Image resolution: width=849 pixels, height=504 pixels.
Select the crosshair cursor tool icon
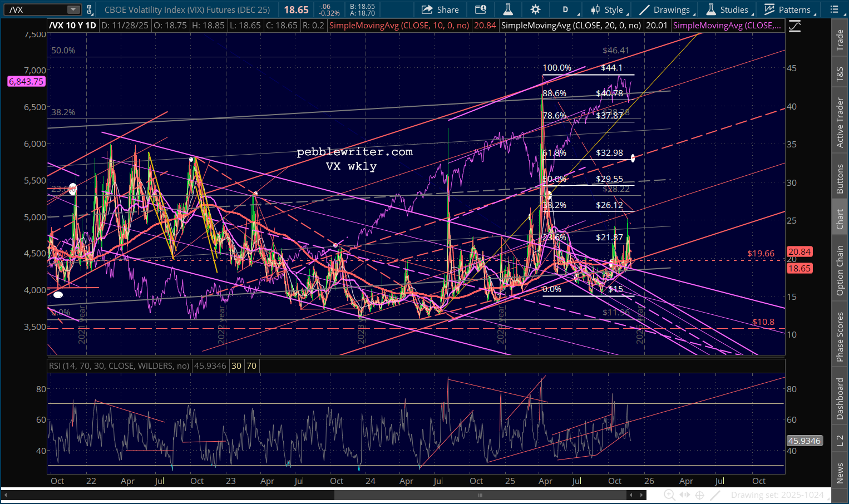click(x=700, y=495)
